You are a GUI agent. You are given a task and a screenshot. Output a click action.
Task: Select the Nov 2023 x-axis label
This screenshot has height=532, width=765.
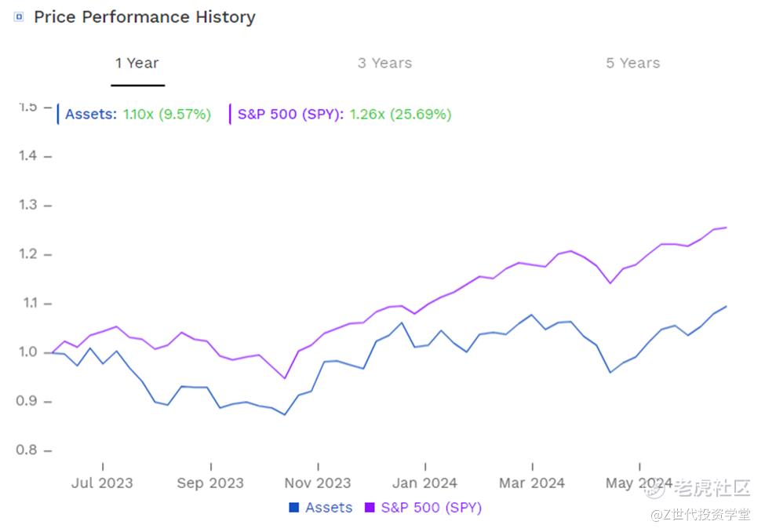click(318, 483)
